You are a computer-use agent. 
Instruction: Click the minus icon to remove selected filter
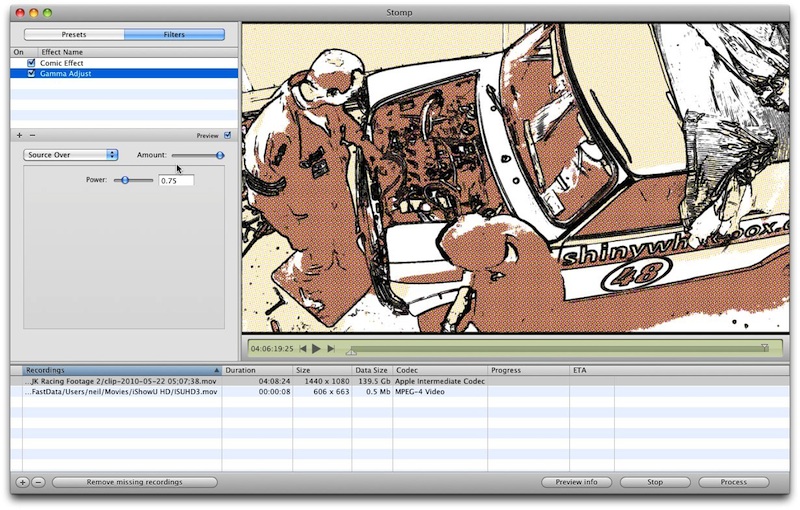coord(32,135)
